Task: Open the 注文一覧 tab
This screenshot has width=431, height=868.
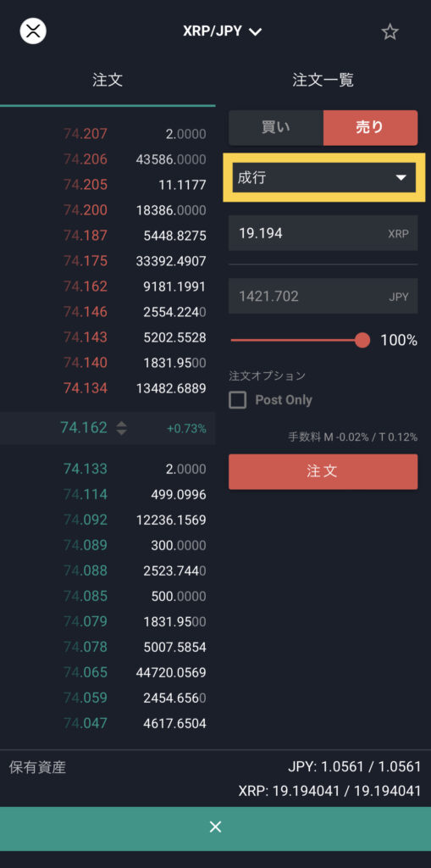Action: click(x=323, y=81)
